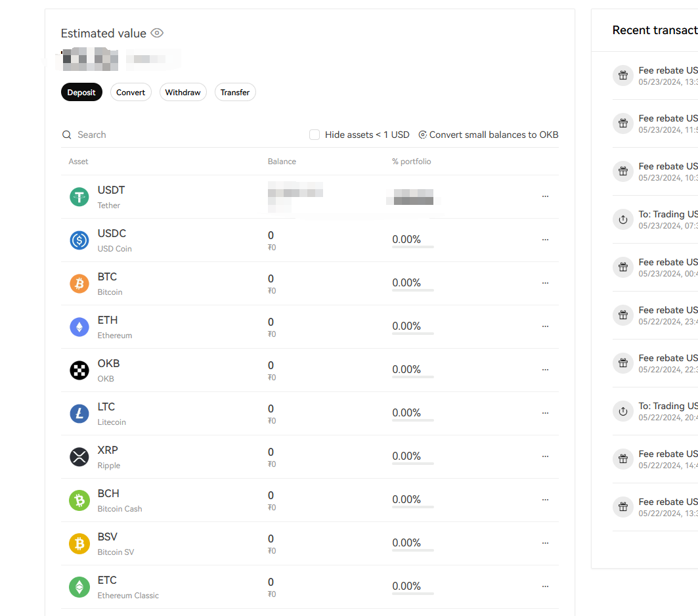Viewport: 698px width, 616px height.
Task: Open more options for BCH row
Action: click(545, 499)
